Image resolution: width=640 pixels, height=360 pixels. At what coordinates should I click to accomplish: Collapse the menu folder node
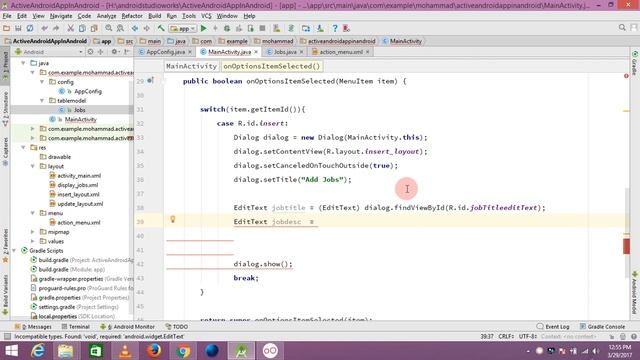33,213
